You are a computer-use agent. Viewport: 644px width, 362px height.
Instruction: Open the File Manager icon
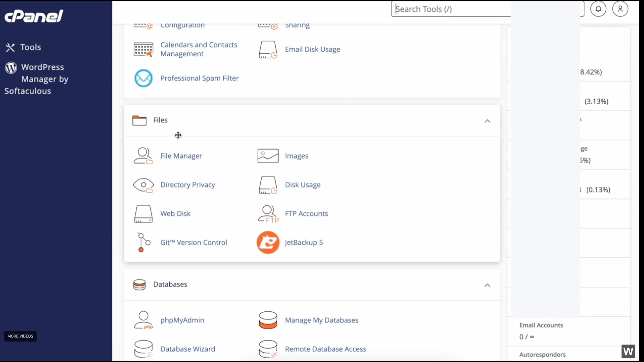pos(143,156)
